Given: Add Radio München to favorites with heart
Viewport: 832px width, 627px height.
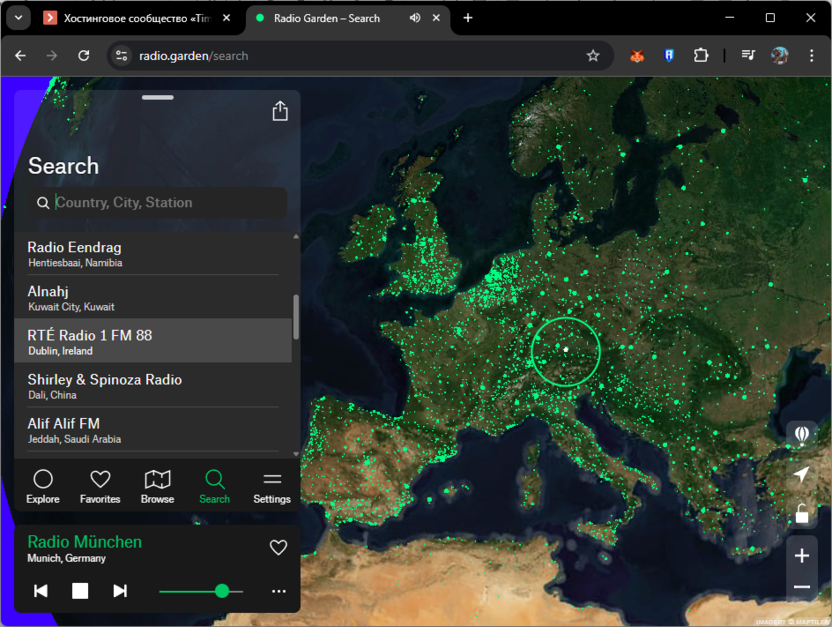Looking at the screenshot, I should pos(278,547).
